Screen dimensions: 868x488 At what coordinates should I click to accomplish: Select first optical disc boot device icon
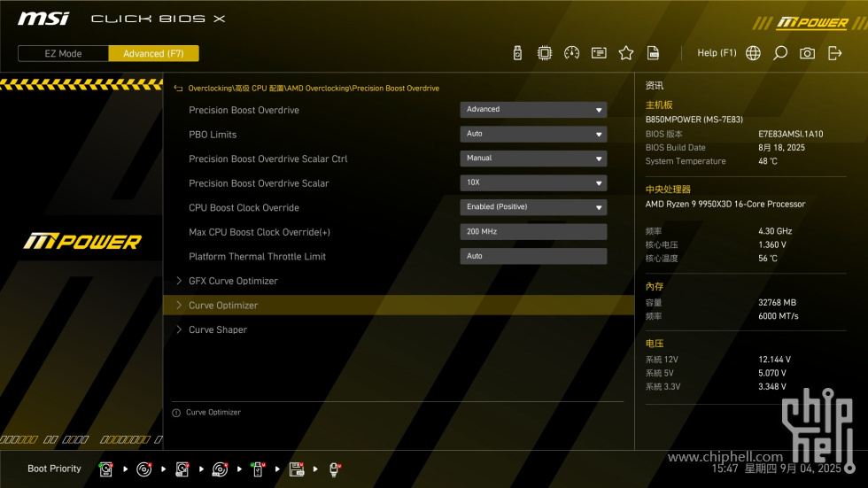pyautogui.click(x=143, y=469)
